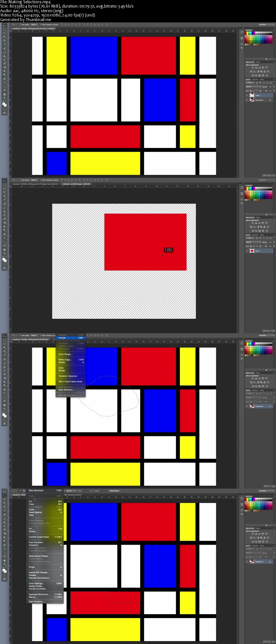This screenshot has width=276, height=644.
Task: Switch to the Styles tab in 00:04:03 frame
Action: pyautogui.click(x=258, y=62)
